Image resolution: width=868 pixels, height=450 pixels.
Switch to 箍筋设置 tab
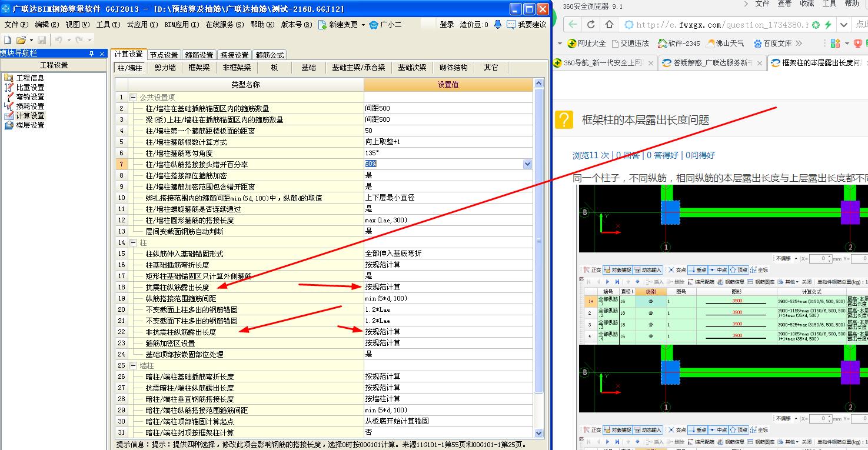pyautogui.click(x=199, y=55)
